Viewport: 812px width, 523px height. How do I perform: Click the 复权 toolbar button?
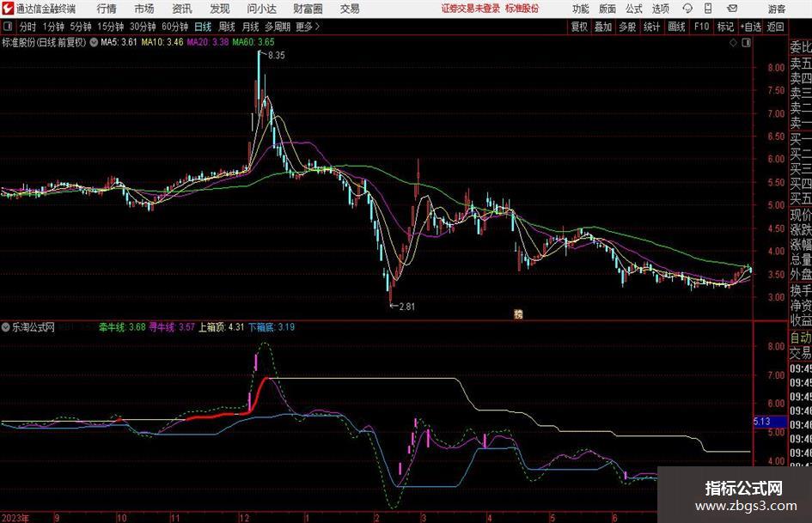[579, 27]
